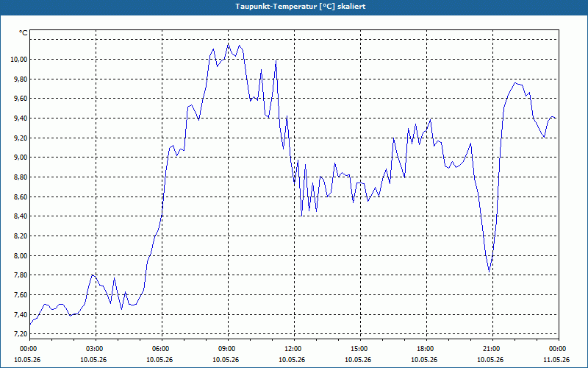Click the '7,40' y-axis value
The width and height of the screenshot is (588, 368).
click(x=21, y=314)
